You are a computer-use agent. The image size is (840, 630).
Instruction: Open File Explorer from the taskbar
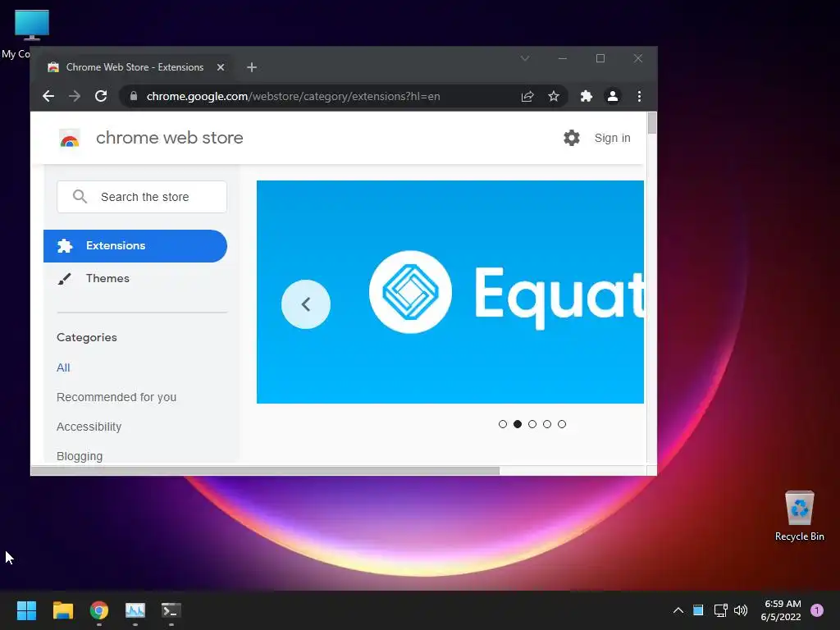point(62,610)
